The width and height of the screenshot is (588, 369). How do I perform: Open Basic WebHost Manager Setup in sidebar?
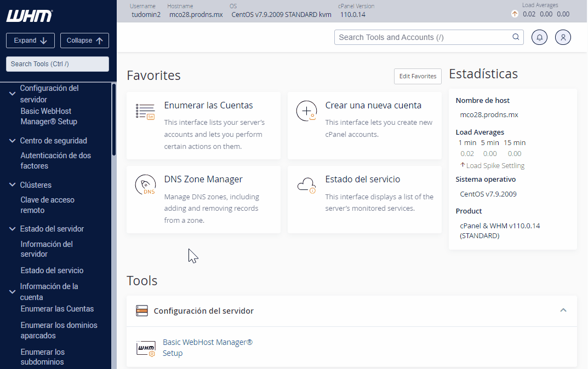point(49,117)
